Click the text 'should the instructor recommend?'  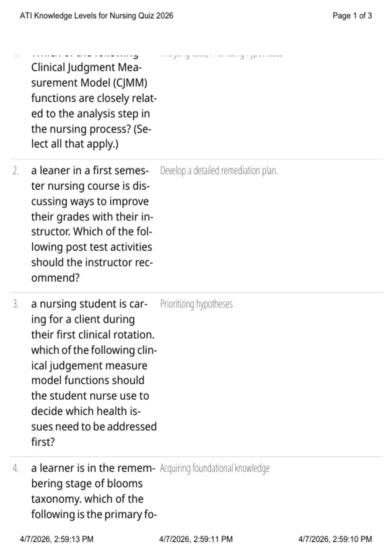click(x=92, y=270)
